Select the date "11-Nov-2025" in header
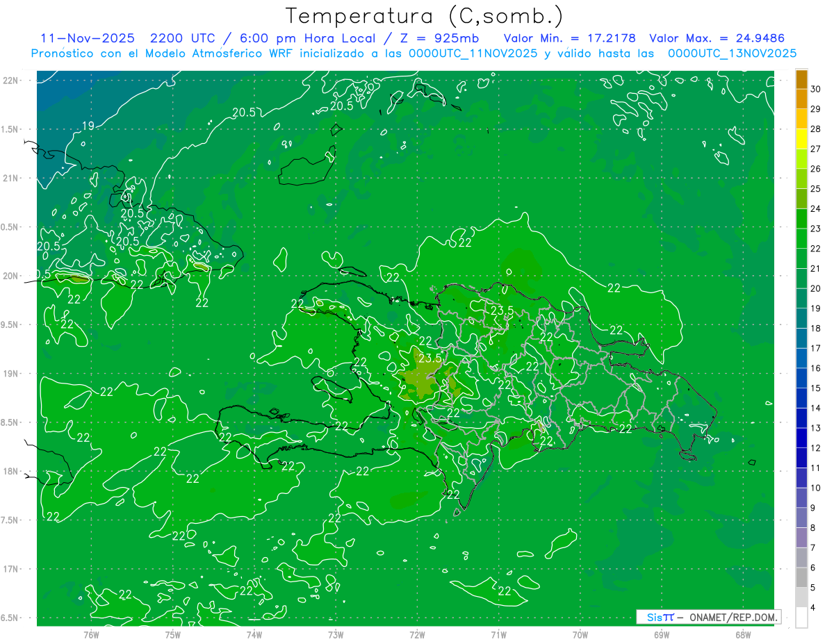Image resolution: width=834 pixels, height=644 pixels. pyautogui.click(x=88, y=38)
